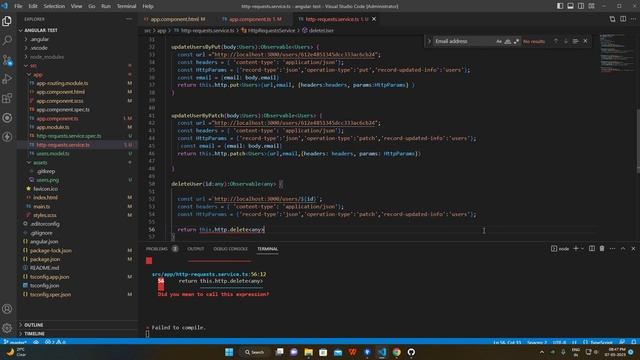Click the Windows Start button
This screenshot has height=360, width=640.
(x=229, y=352)
